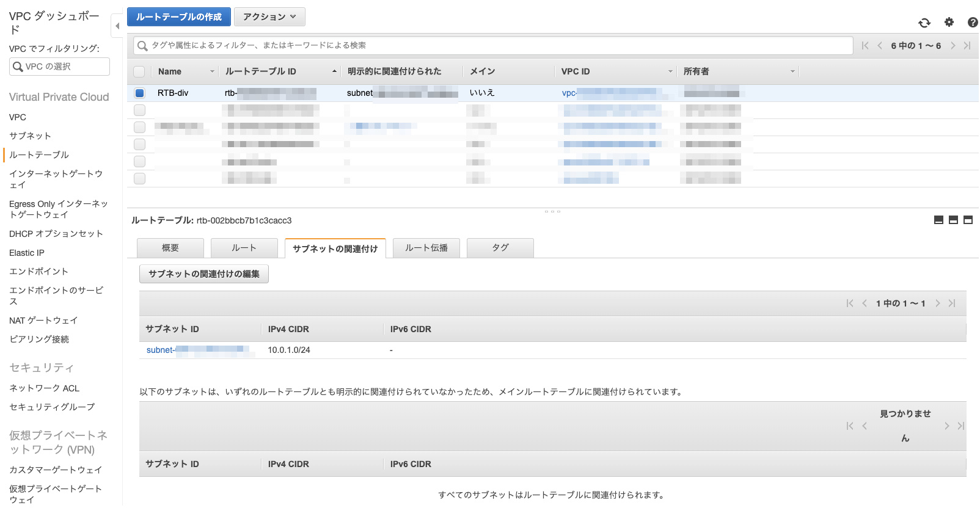Screen dimensions: 980x508
Task: Open VPC ダッシュボード heading link
Action: pos(54,23)
